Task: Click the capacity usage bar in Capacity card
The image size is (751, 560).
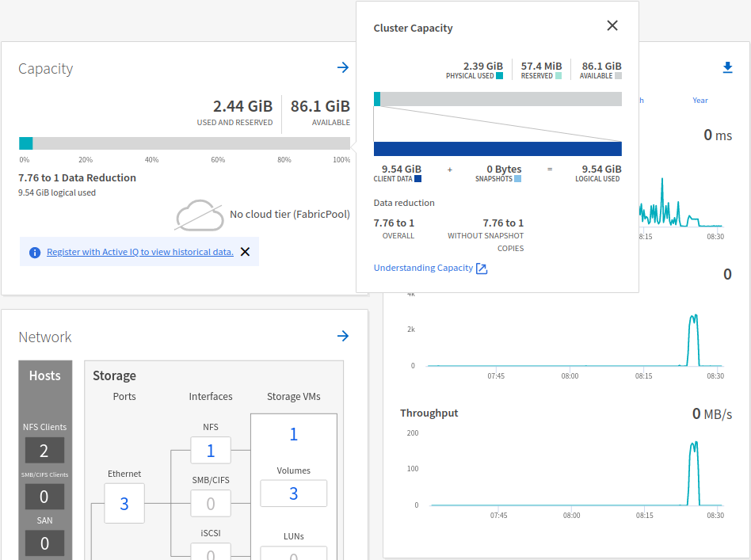Action: tap(185, 143)
